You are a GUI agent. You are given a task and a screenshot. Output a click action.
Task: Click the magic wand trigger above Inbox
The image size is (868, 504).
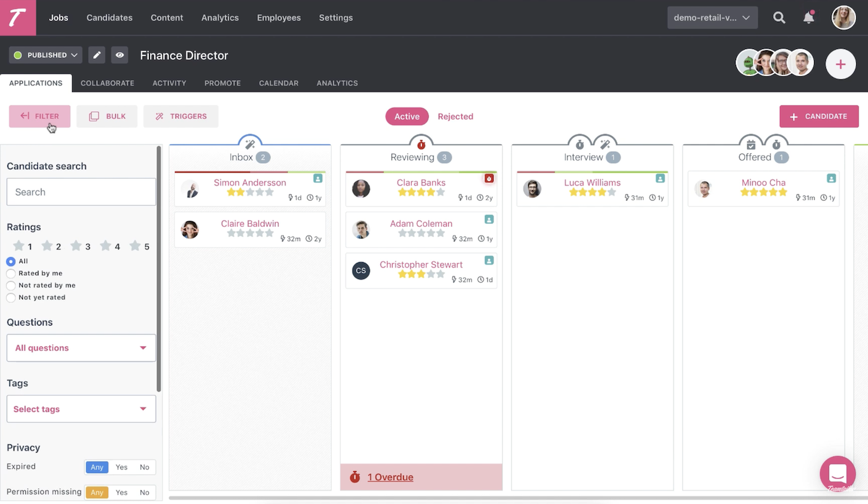250,144
